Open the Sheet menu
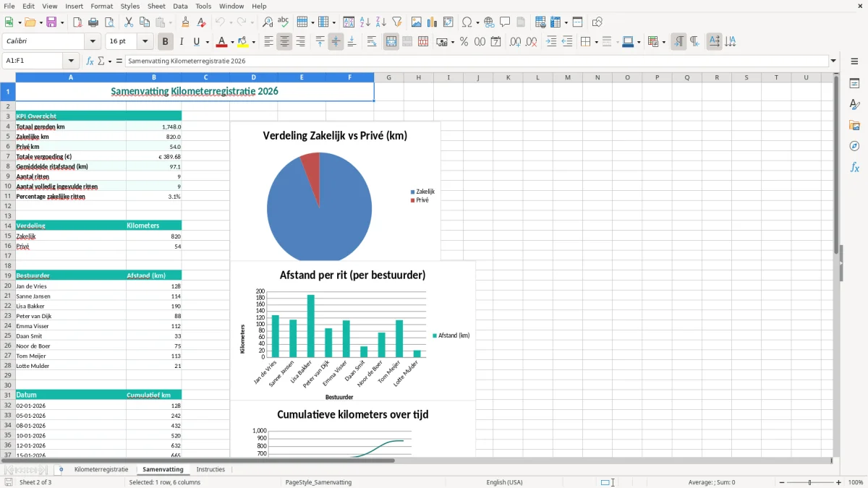The height and width of the screenshot is (488, 868). pyautogui.click(x=156, y=6)
